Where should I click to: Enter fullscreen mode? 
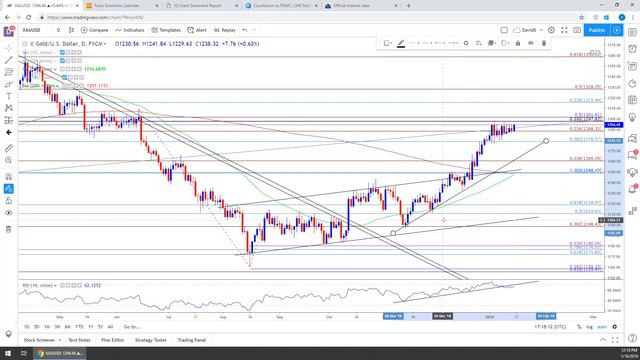[564, 30]
